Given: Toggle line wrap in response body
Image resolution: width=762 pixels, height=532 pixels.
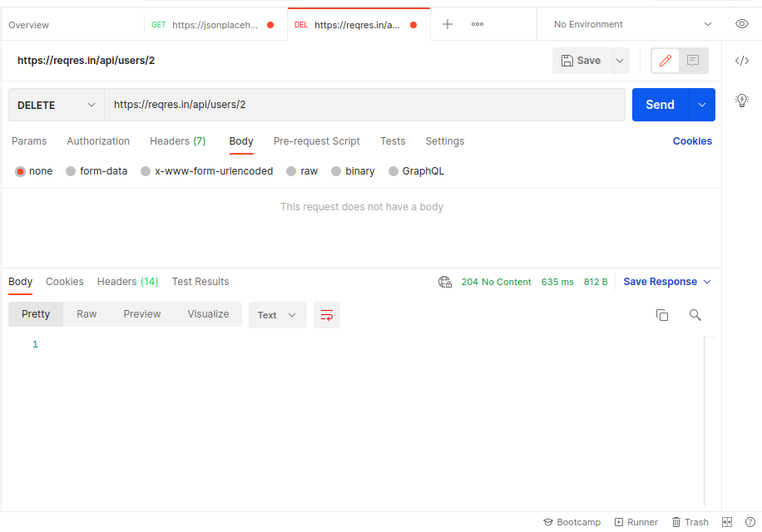Looking at the screenshot, I should [327, 315].
